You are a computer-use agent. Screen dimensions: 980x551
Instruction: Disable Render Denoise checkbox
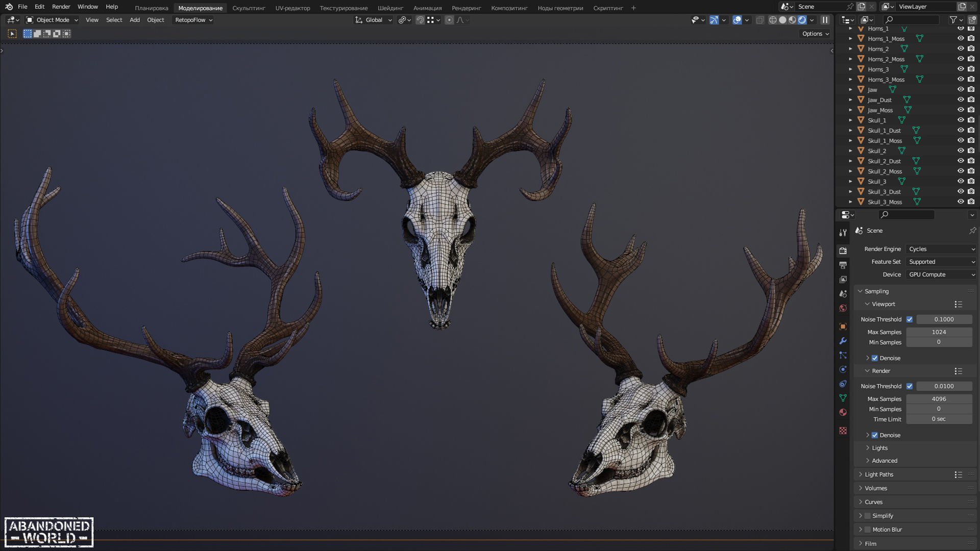click(874, 435)
